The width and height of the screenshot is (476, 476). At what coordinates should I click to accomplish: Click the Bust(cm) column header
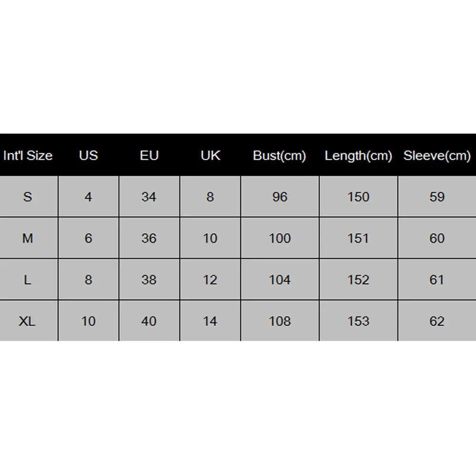tap(280, 155)
